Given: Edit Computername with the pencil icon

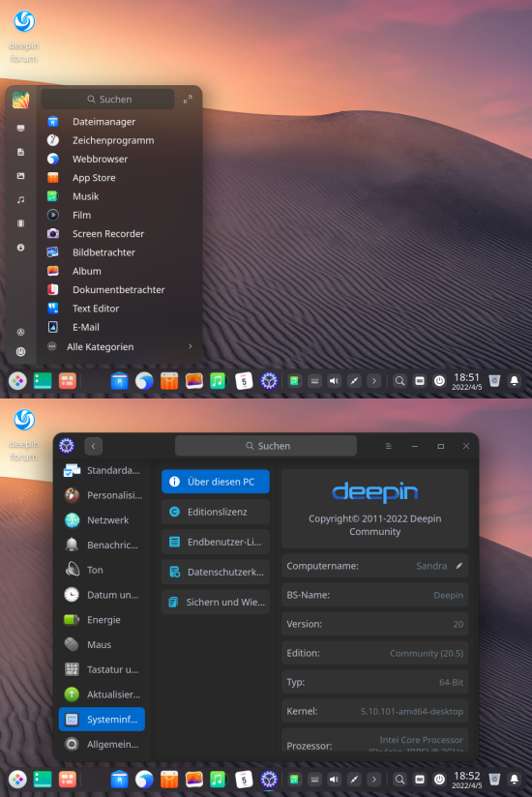Looking at the screenshot, I should pyautogui.click(x=458, y=566).
